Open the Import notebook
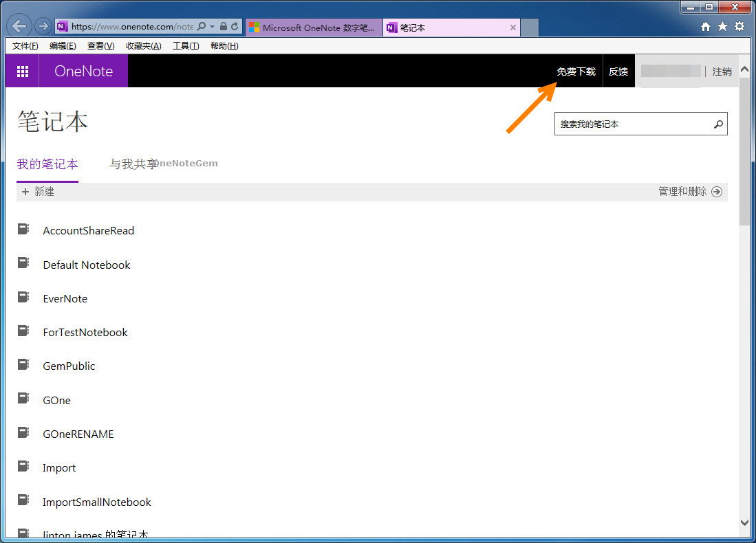756x543 pixels. click(x=59, y=468)
